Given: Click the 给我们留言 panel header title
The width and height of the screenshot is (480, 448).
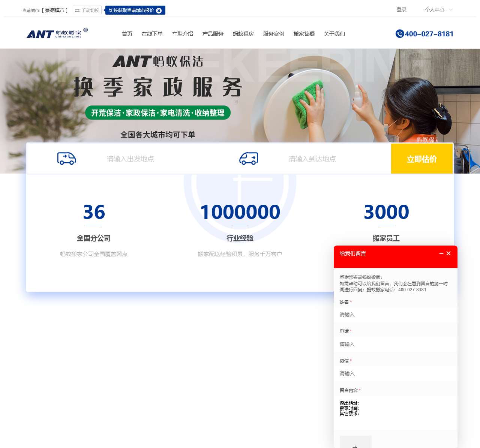Looking at the screenshot, I should [353, 253].
